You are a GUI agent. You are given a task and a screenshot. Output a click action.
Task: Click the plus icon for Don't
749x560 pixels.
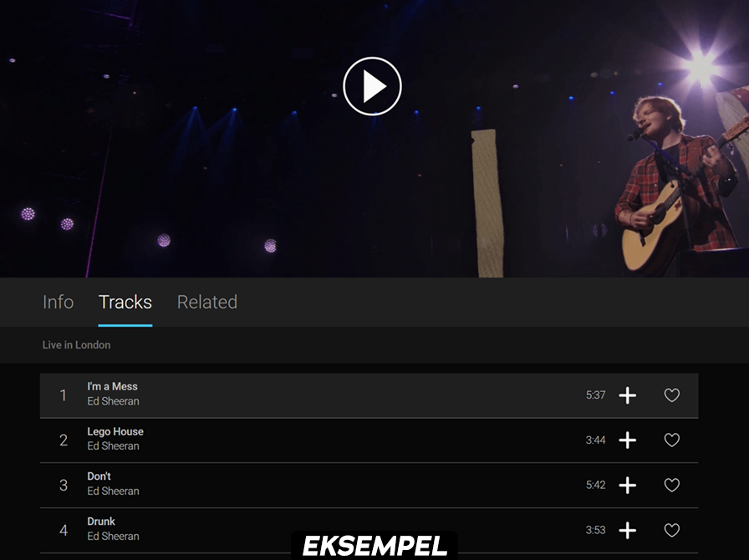point(627,486)
